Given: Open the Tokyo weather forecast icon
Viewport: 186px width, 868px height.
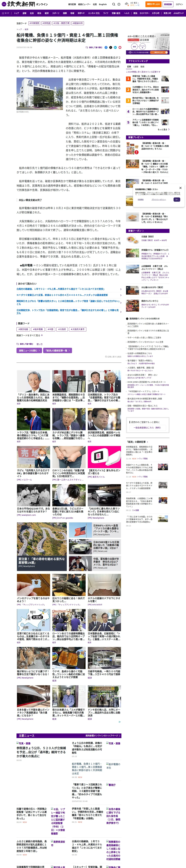Looking at the screenshot, I should (x=127, y=4).
